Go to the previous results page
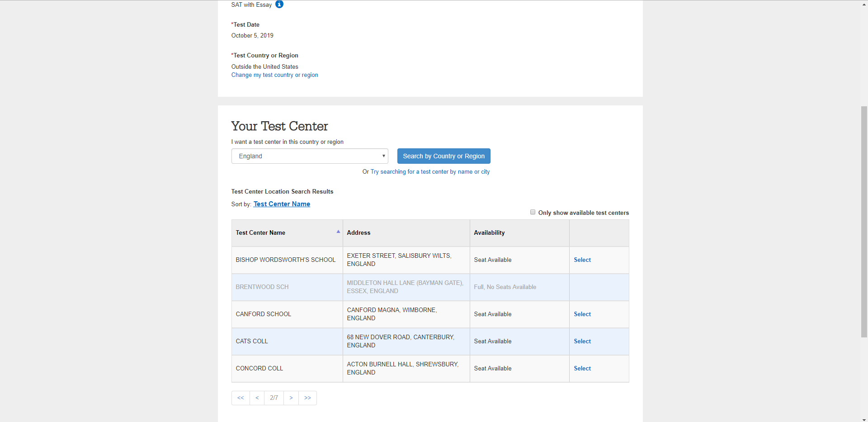Image resolution: width=868 pixels, height=422 pixels. pos(257,398)
